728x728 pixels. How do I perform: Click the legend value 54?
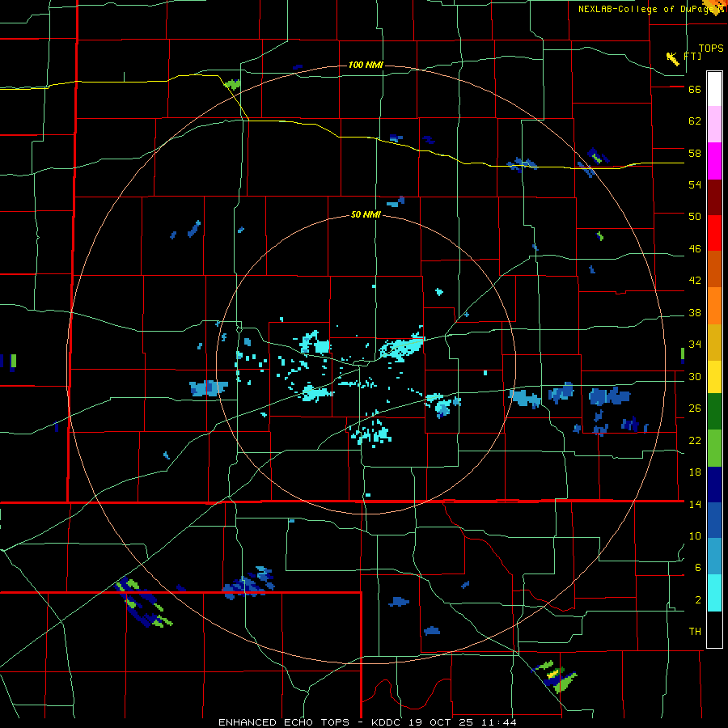(695, 184)
